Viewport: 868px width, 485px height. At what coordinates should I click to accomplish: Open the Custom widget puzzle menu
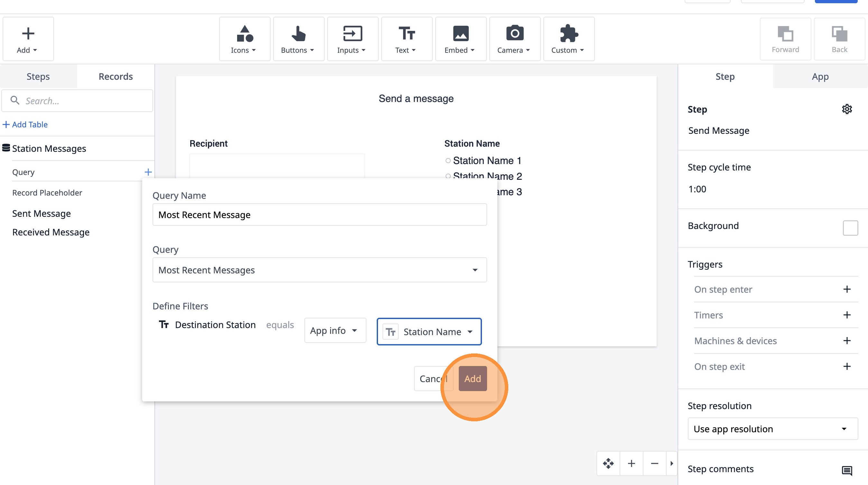[x=568, y=39]
